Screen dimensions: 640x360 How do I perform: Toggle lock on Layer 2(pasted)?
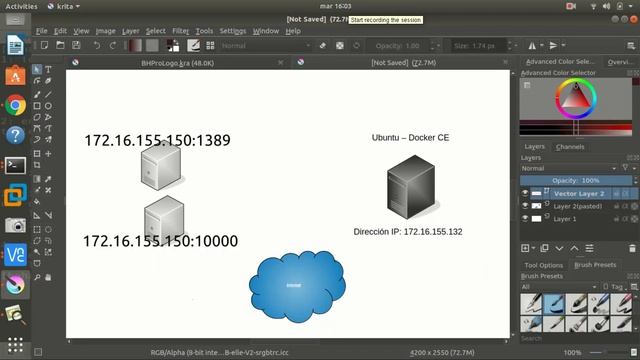pyautogui.click(x=616, y=207)
